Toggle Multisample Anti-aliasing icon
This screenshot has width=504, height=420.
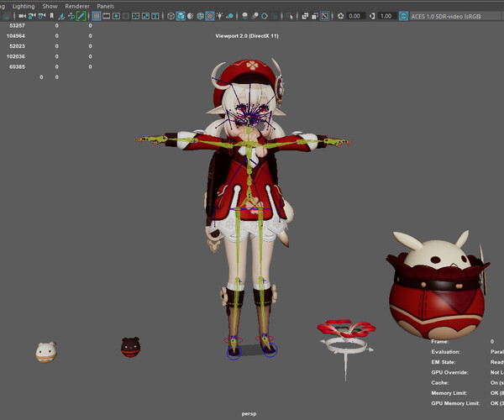265,16
